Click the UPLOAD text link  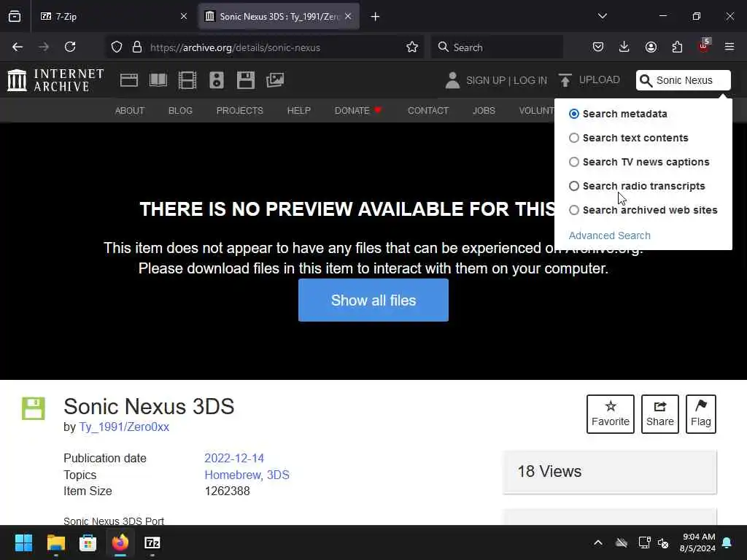600,80
